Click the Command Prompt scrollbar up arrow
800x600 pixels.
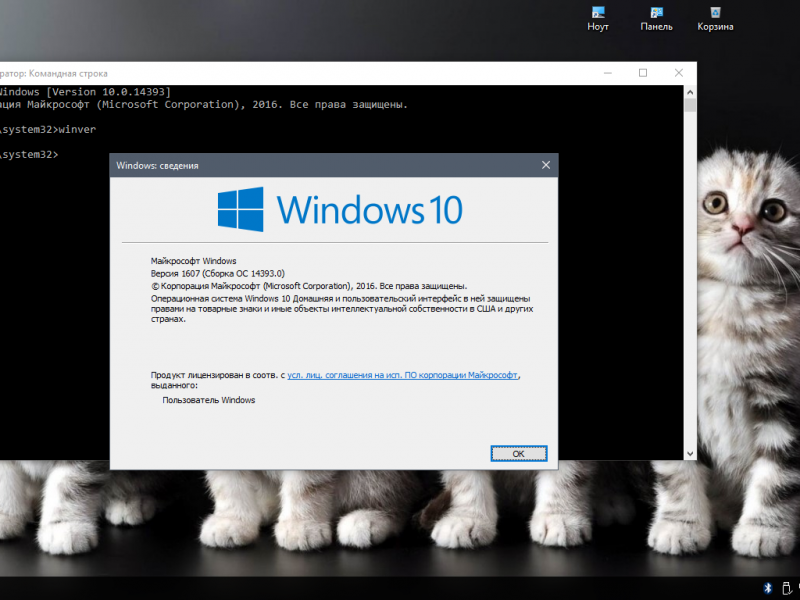pyautogui.click(x=690, y=92)
